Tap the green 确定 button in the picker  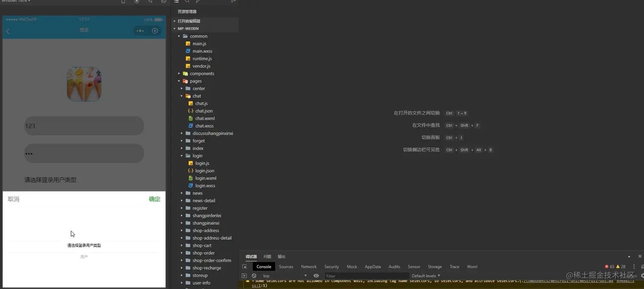pyautogui.click(x=155, y=199)
